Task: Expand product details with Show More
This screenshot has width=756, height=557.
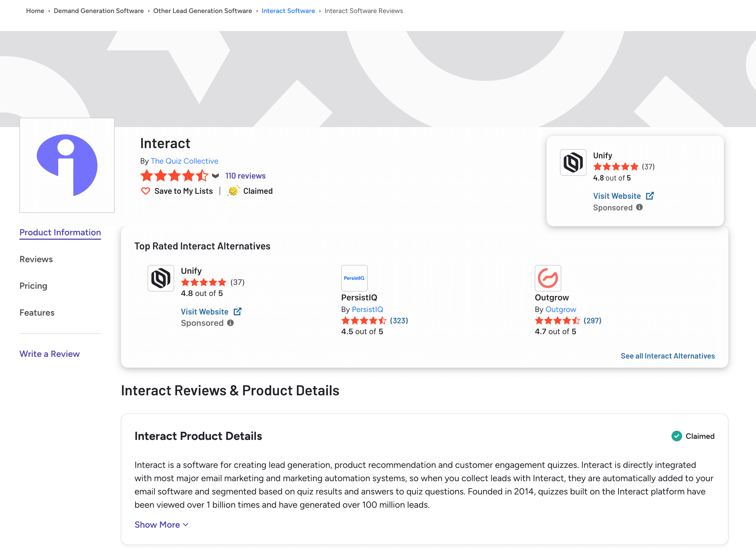Action: (161, 525)
